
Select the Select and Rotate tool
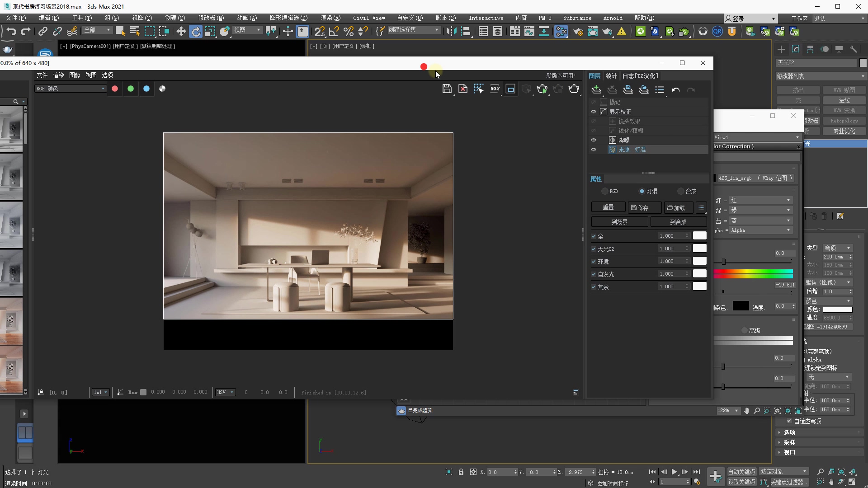pyautogui.click(x=196, y=31)
